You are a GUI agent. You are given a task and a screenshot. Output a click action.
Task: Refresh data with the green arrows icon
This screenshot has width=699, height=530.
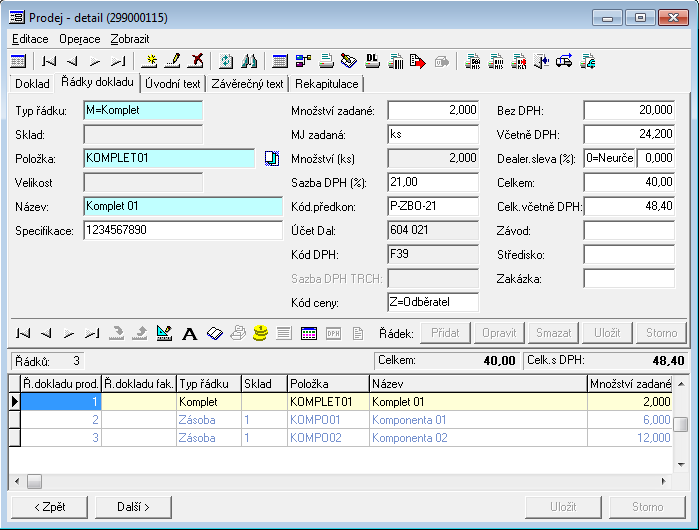tap(226, 62)
